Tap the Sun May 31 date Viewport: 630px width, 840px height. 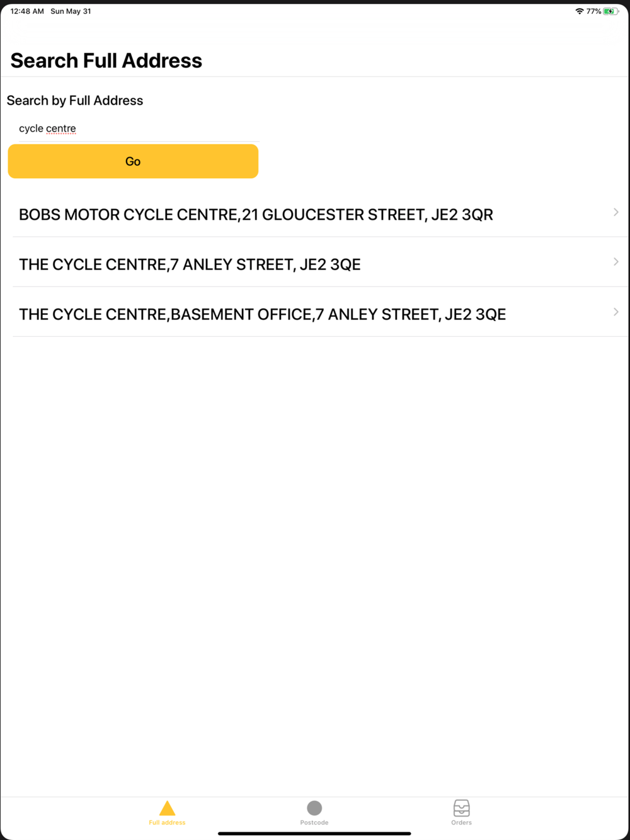(x=71, y=11)
